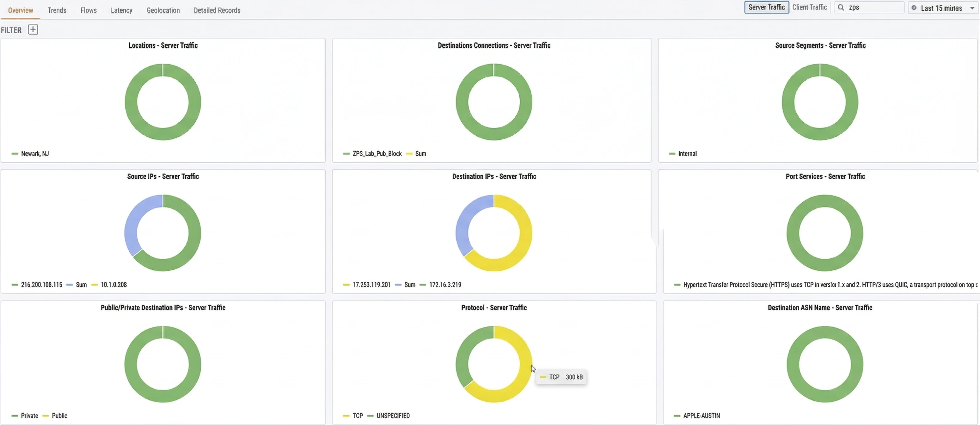Viewport: 980px width, 425px height.
Task: Click the Internal legend marker in Source Segments chart
Action: [x=673, y=154]
